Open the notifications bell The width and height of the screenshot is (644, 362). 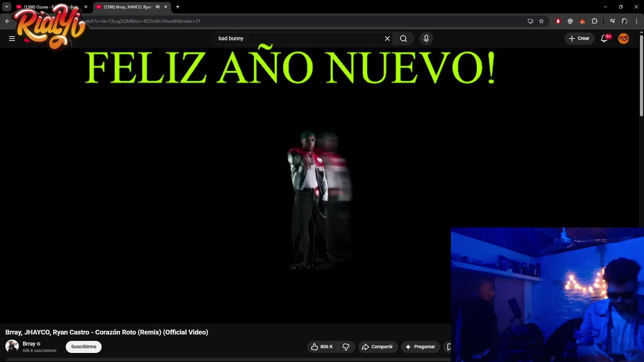coord(604,38)
